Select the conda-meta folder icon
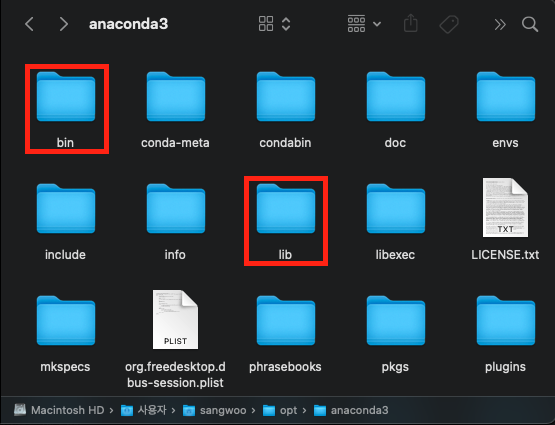The image size is (555, 425). coord(176,97)
